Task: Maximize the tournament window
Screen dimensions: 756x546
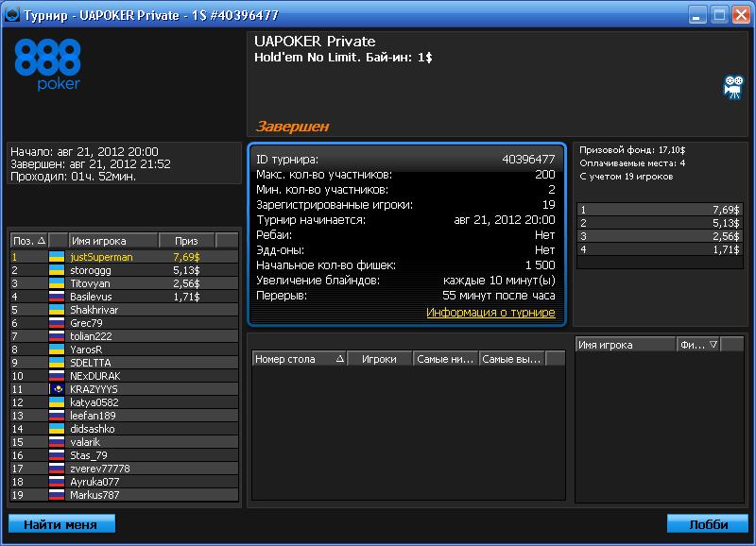Action: coord(719,15)
